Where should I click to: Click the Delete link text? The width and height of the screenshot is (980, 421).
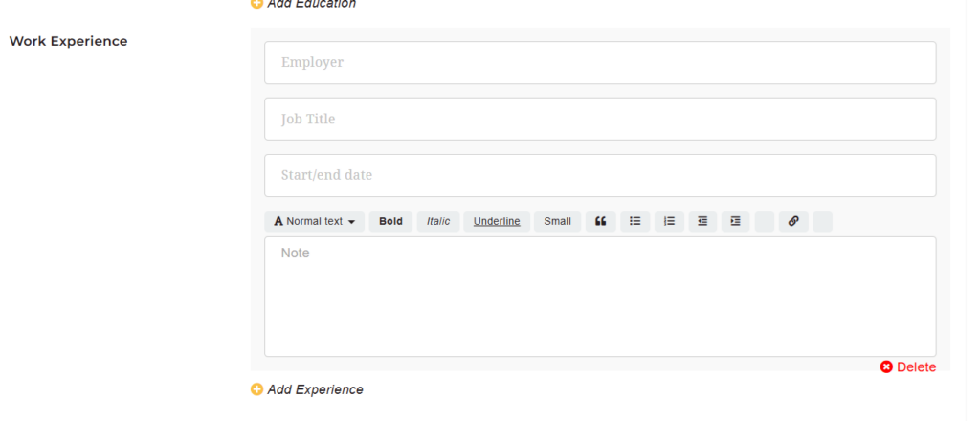pyautogui.click(x=916, y=367)
